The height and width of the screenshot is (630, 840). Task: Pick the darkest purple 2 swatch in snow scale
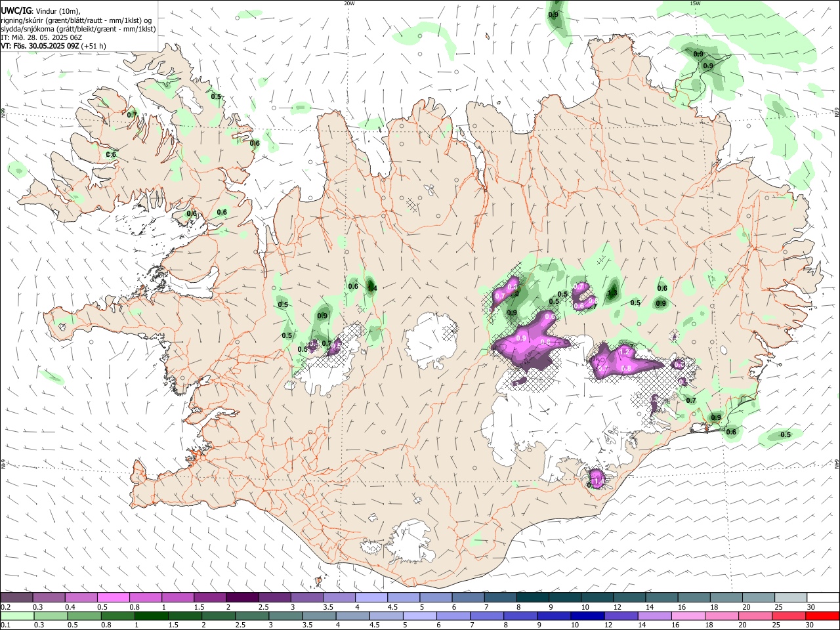coord(242,597)
